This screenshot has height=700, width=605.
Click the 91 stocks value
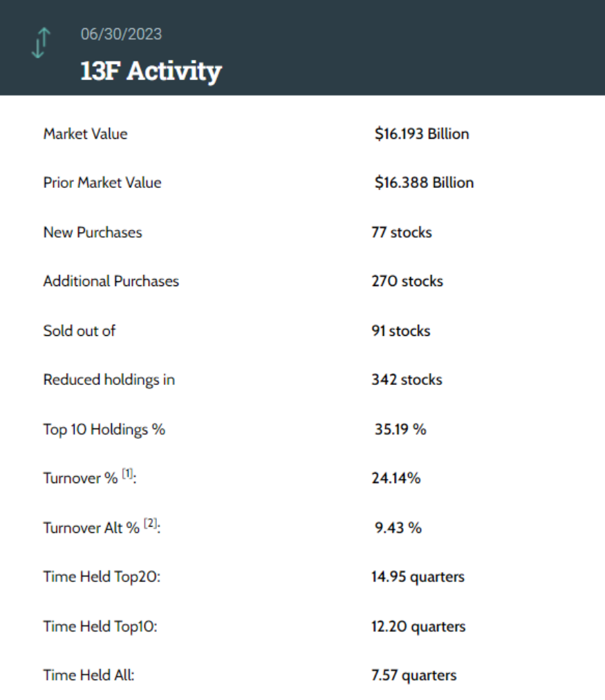400,331
